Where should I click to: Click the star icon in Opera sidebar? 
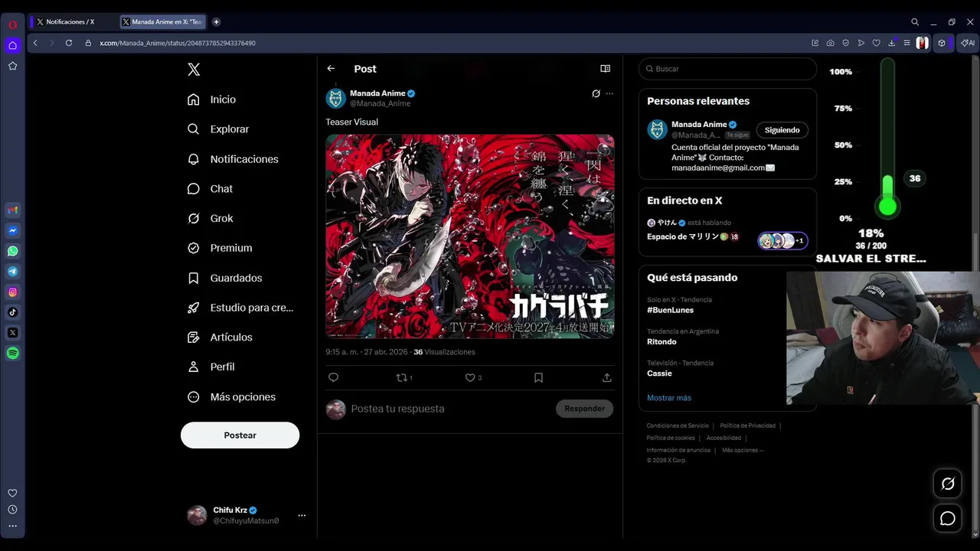[12, 67]
